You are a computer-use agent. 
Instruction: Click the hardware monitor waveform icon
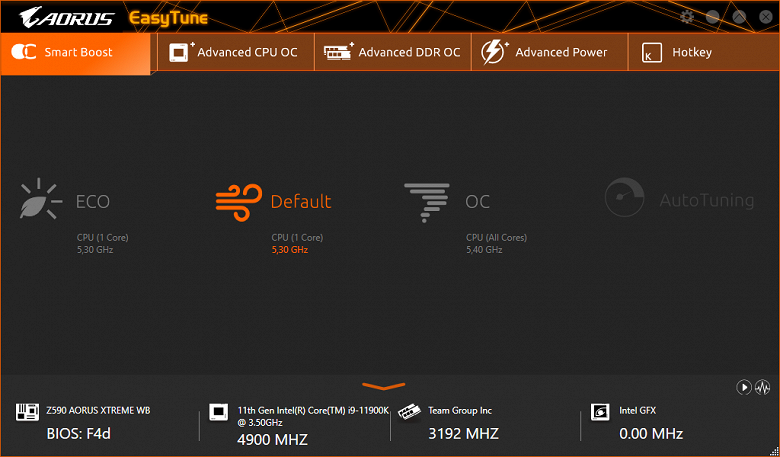pyautogui.click(x=763, y=387)
